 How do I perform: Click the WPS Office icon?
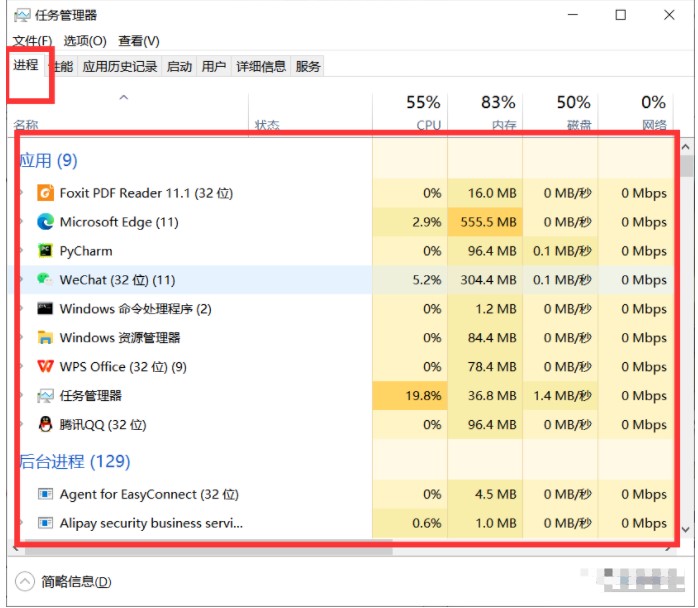point(45,366)
